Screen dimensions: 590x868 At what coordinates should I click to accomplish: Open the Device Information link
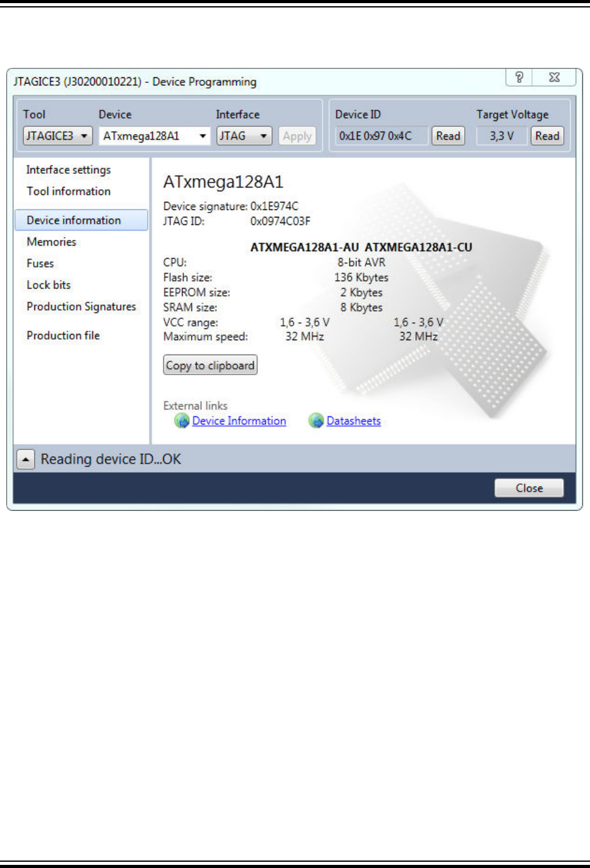[x=239, y=421]
